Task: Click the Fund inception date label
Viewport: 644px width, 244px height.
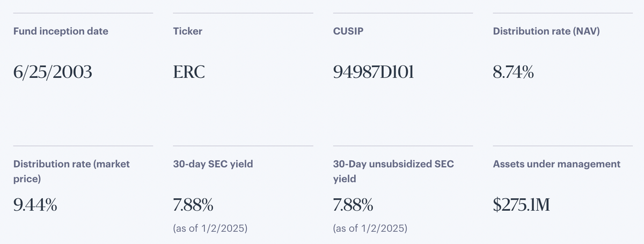Action: point(61,31)
